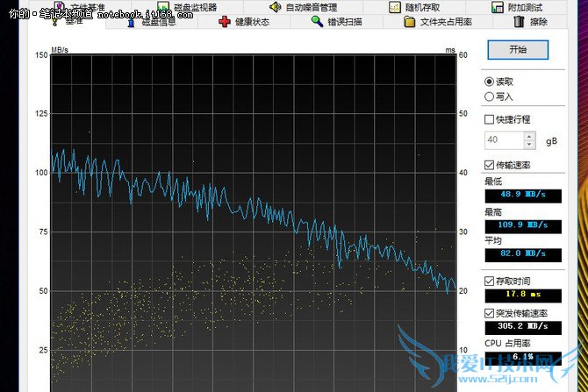This screenshot has height=392, width=588.
Task: Click the gB value input field
Action: 503,140
